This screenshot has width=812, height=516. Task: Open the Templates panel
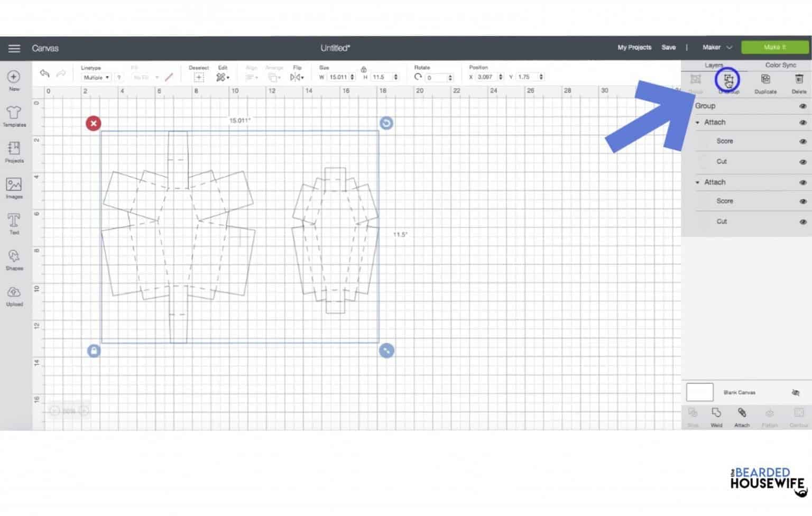tap(14, 116)
